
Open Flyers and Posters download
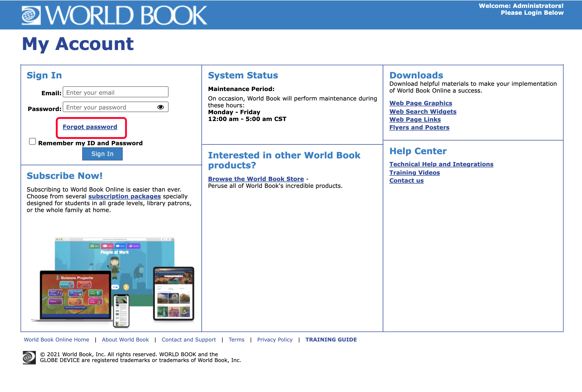[420, 127]
